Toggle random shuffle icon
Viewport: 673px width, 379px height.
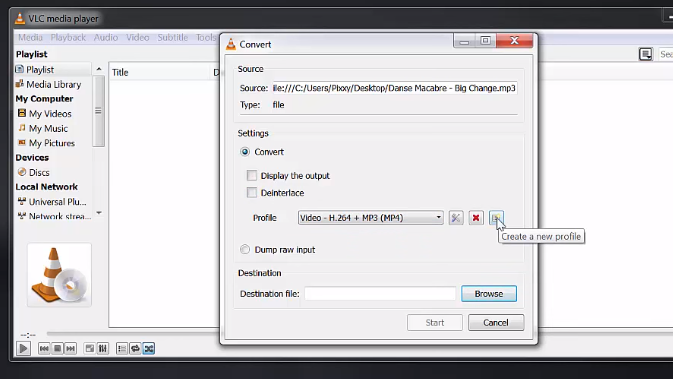point(149,349)
